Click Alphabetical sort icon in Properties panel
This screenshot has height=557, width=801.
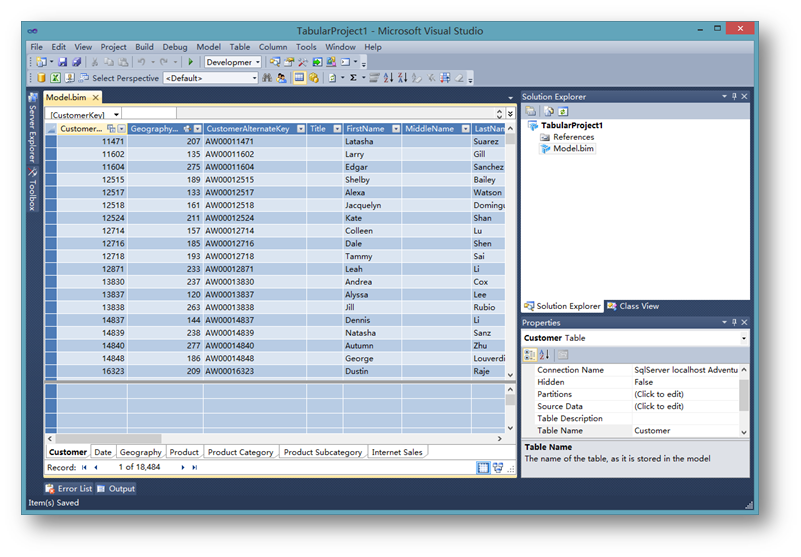545,355
